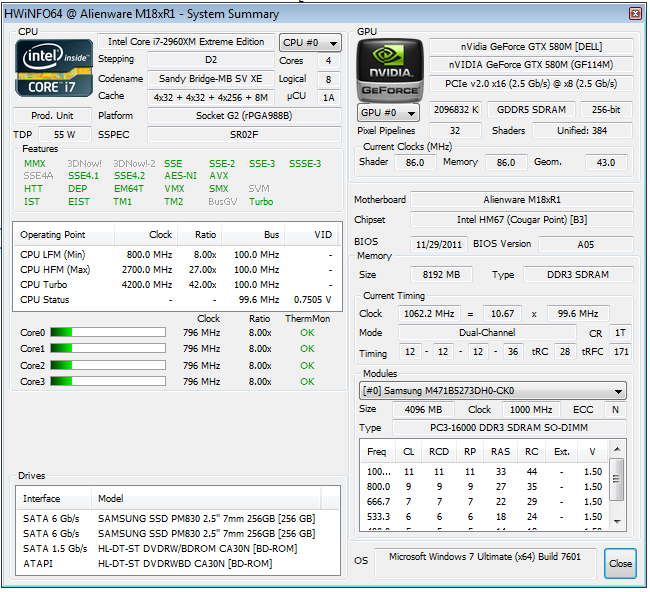Close the System Summary window
Screen dimensions: 650x592
(635, 14)
